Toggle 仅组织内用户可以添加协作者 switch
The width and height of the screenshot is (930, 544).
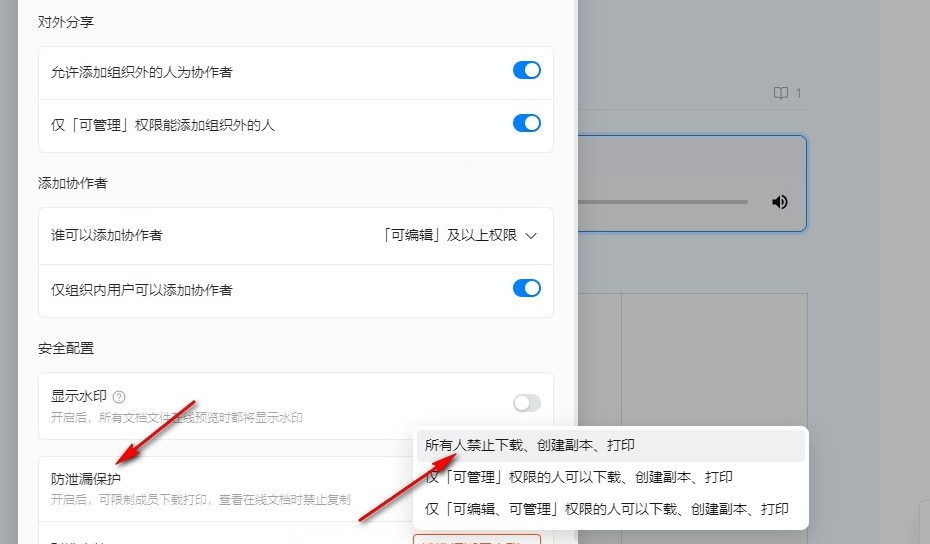[527, 288]
